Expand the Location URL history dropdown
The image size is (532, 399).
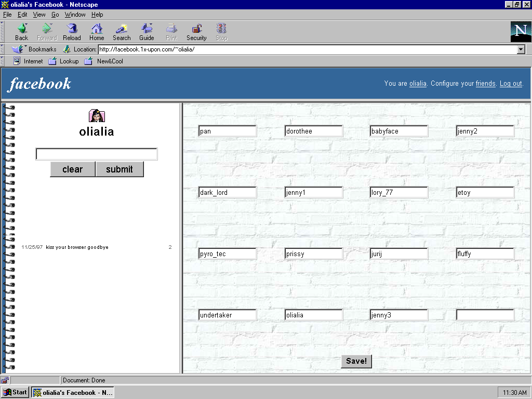click(x=521, y=50)
